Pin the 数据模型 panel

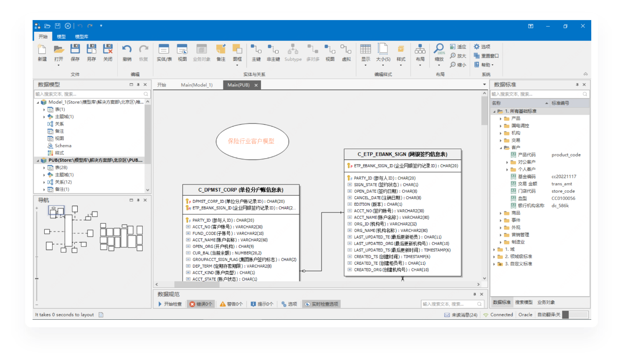138,84
